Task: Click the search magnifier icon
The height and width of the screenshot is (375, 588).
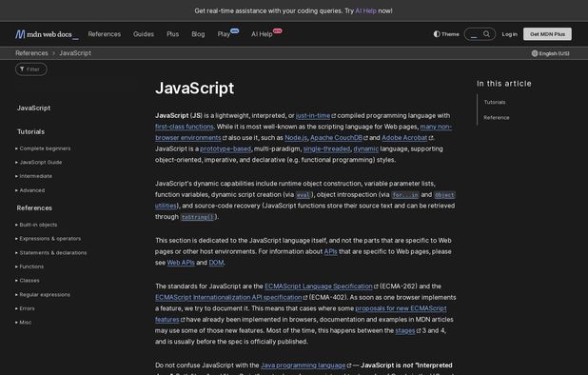Action: tap(486, 34)
